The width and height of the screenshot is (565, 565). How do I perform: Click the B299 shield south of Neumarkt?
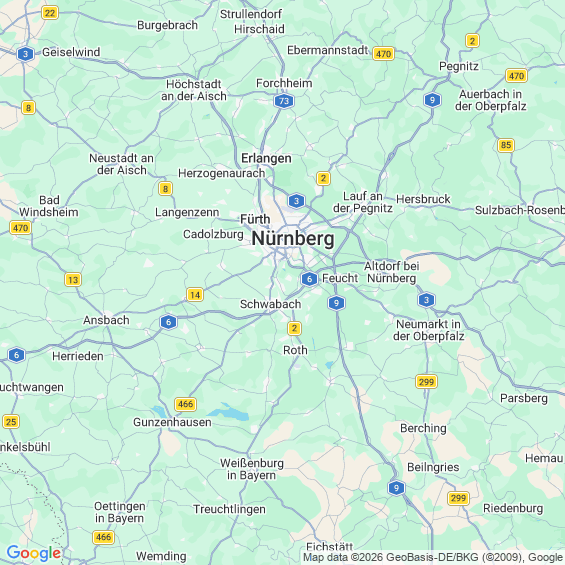pos(426,382)
